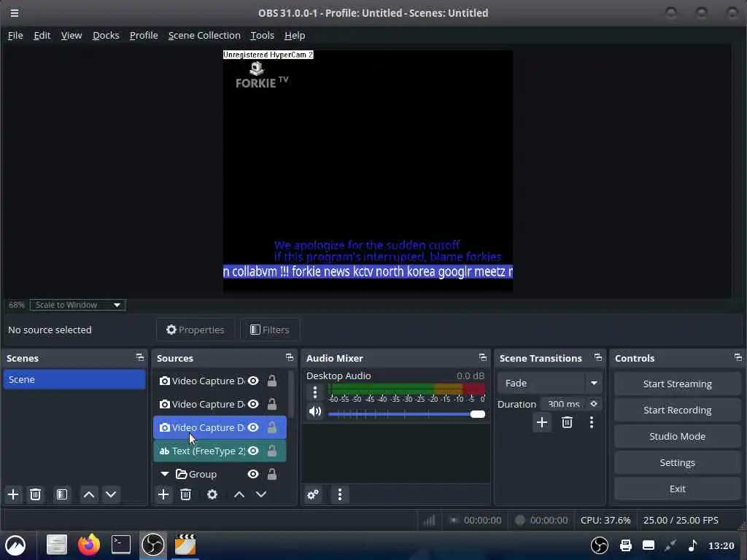Image resolution: width=747 pixels, height=560 pixels.
Task: Click the Sources list scrollbar
Action: [291, 394]
